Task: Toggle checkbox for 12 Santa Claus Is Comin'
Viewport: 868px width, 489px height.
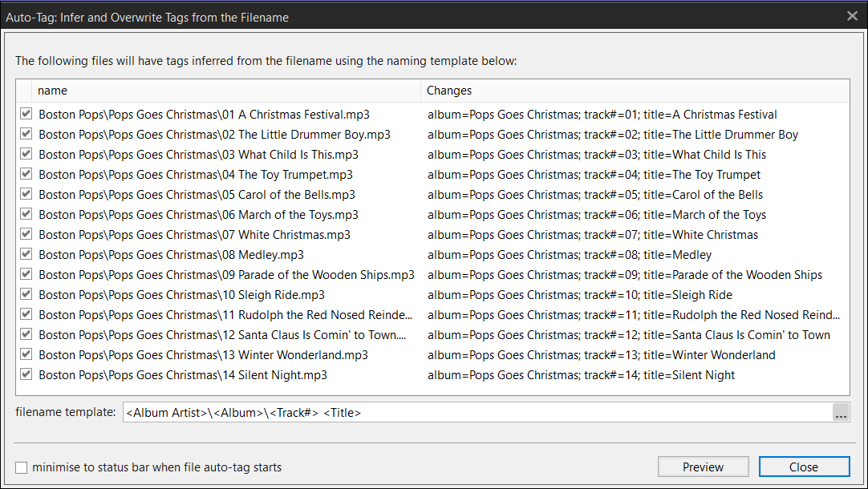Action: tap(26, 334)
